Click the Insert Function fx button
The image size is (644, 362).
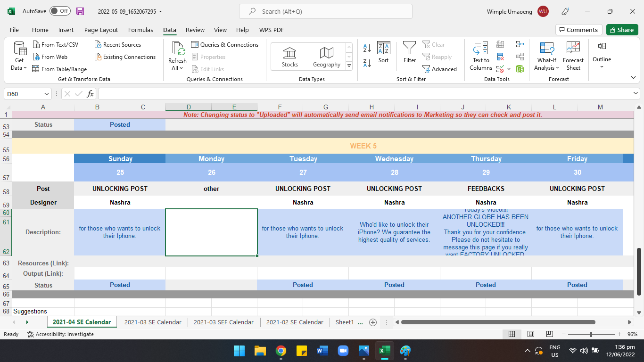point(90,94)
